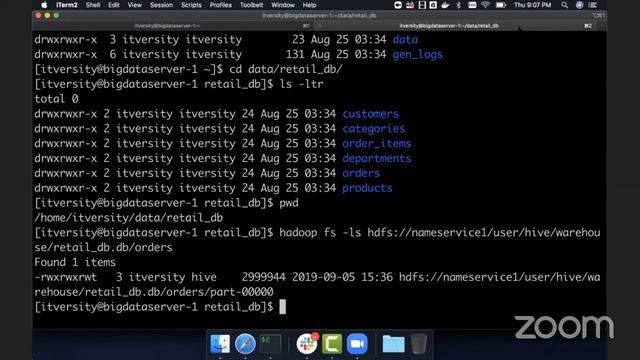Viewport: 640px width, 360px height.
Task: Select the second tab titled ~/data/retail_db
Action: pos(457,26)
